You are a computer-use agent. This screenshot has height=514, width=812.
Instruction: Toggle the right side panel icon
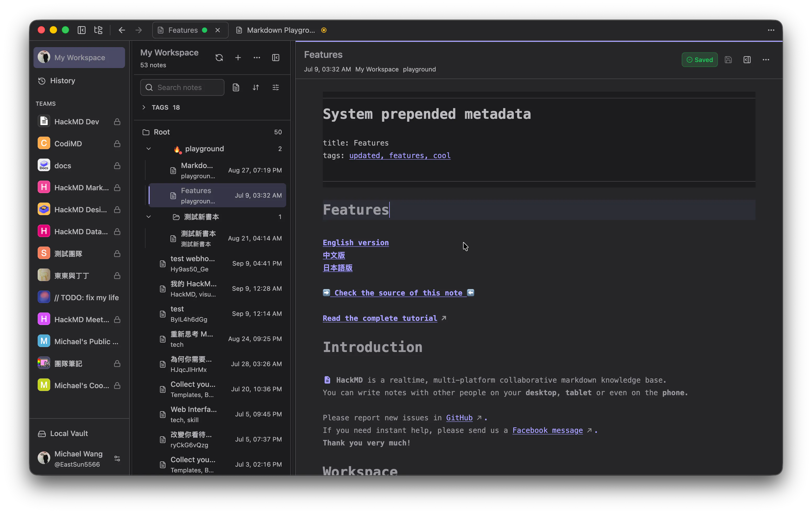(x=747, y=60)
